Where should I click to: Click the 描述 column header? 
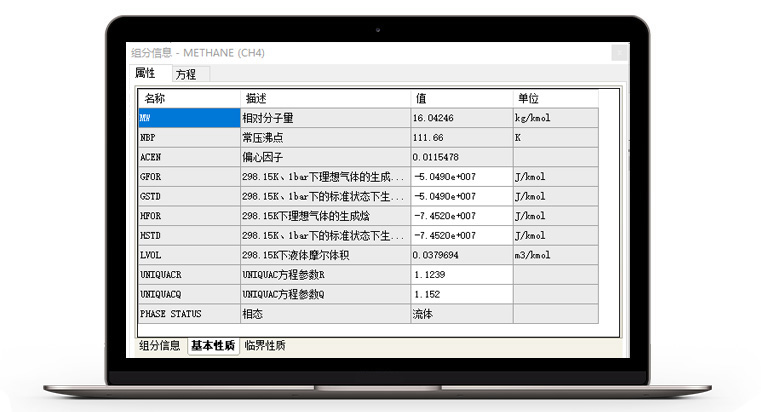click(x=324, y=99)
